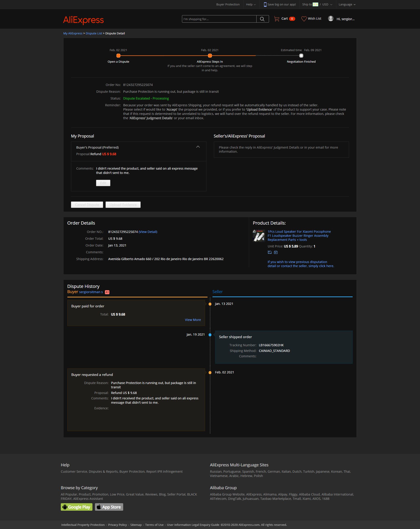Image resolution: width=420 pixels, height=529 pixels.
Task: Click Save big on our app
Action: [281, 5]
